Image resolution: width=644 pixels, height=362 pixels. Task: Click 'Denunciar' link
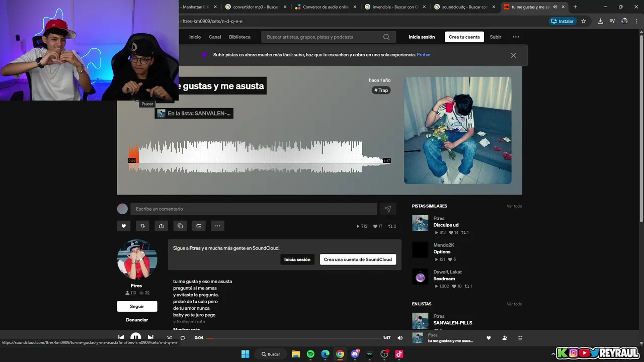[x=137, y=320]
